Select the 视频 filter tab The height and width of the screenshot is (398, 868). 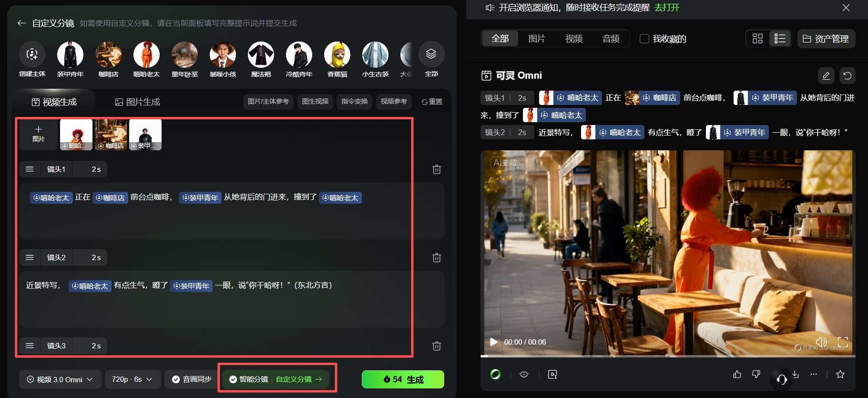coord(574,39)
